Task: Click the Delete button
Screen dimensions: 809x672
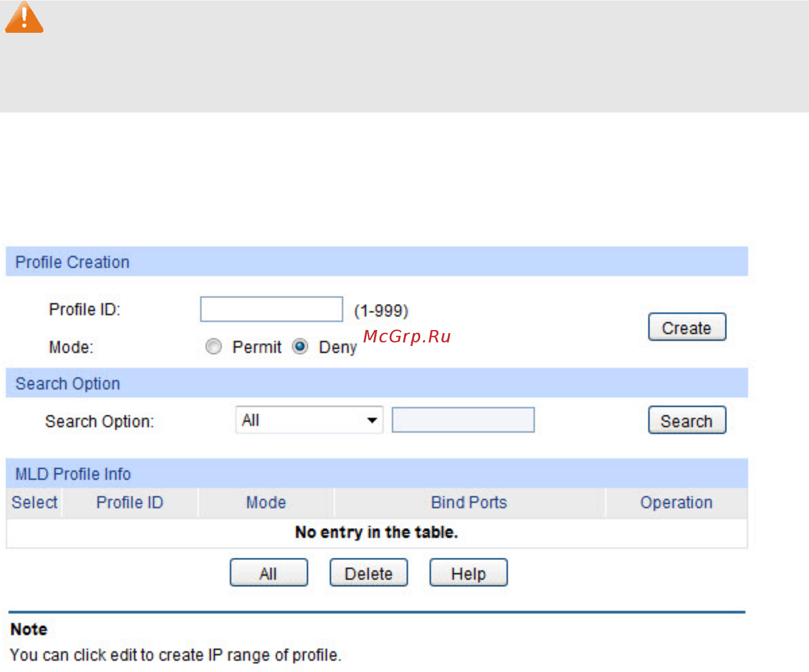Action: pos(369,572)
